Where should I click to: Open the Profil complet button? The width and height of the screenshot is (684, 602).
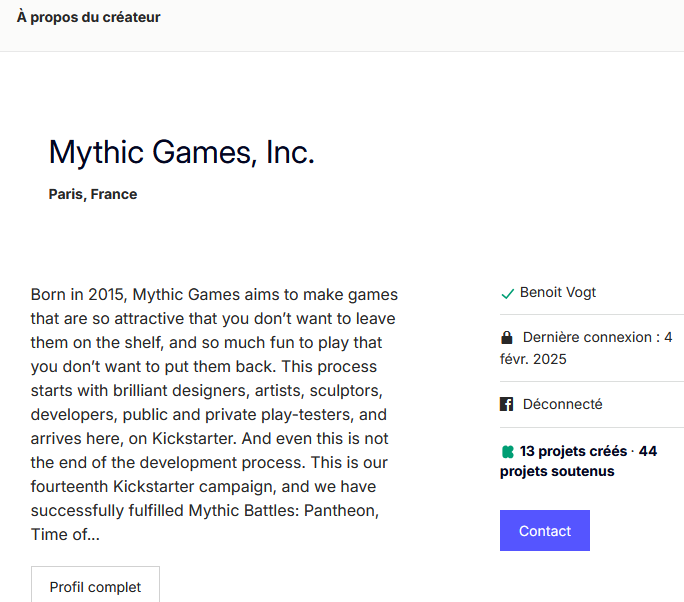pos(95,586)
